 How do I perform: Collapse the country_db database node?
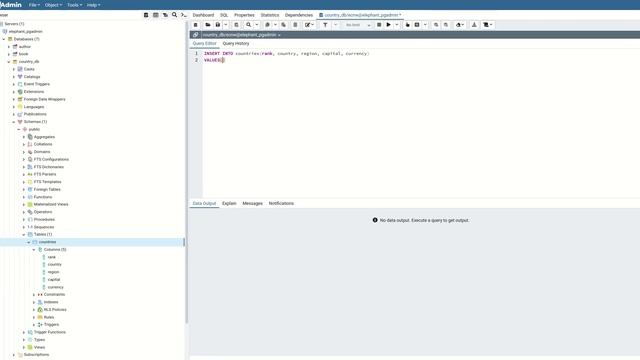[x=9, y=62]
